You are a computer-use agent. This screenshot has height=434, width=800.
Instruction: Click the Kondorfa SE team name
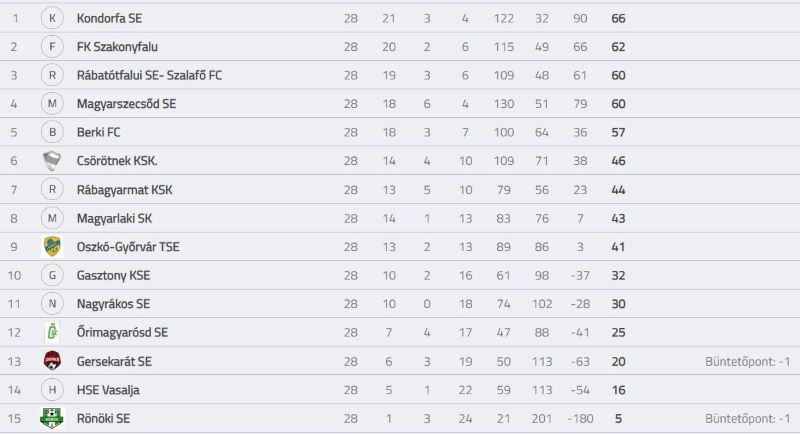[x=109, y=18]
